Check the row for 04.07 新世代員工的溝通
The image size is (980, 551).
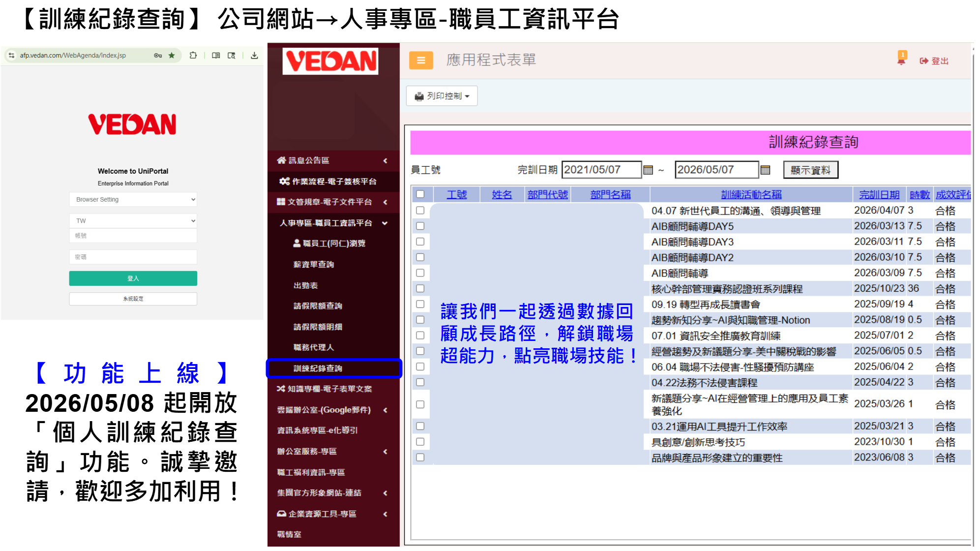(420, 211)
